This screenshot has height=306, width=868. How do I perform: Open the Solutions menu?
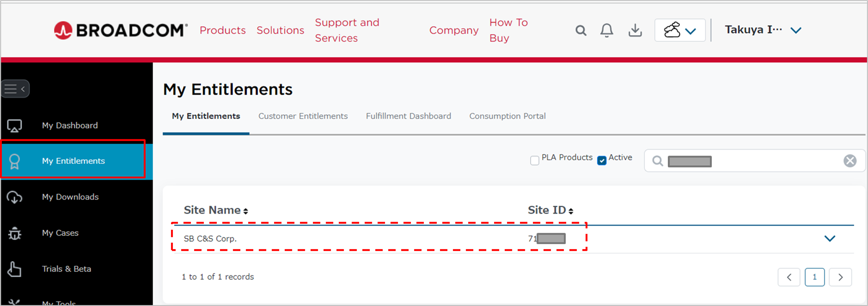280,30
